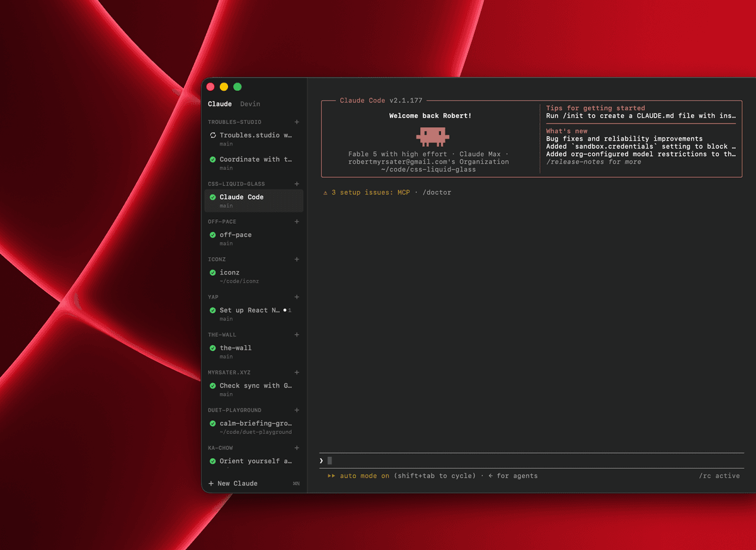Click auto mode on status text
This screenshot has width=756, height=550.
364,476
